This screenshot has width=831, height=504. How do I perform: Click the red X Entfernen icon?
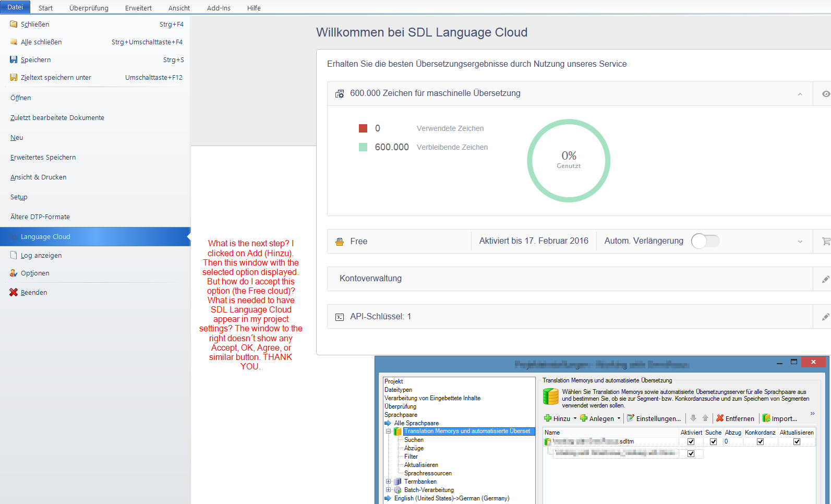coord(720,418)
